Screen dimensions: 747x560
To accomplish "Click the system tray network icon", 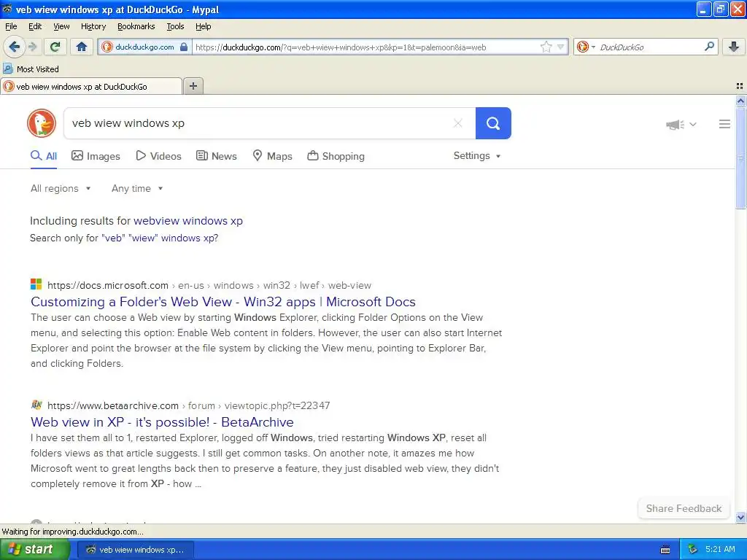I will pyautogui.click(x=693, y=550).
